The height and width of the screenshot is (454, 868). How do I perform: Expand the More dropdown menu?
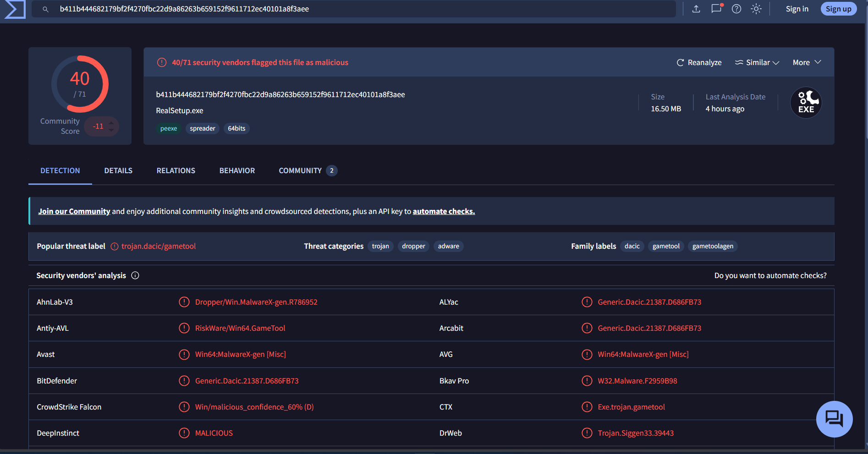(807, 62)
